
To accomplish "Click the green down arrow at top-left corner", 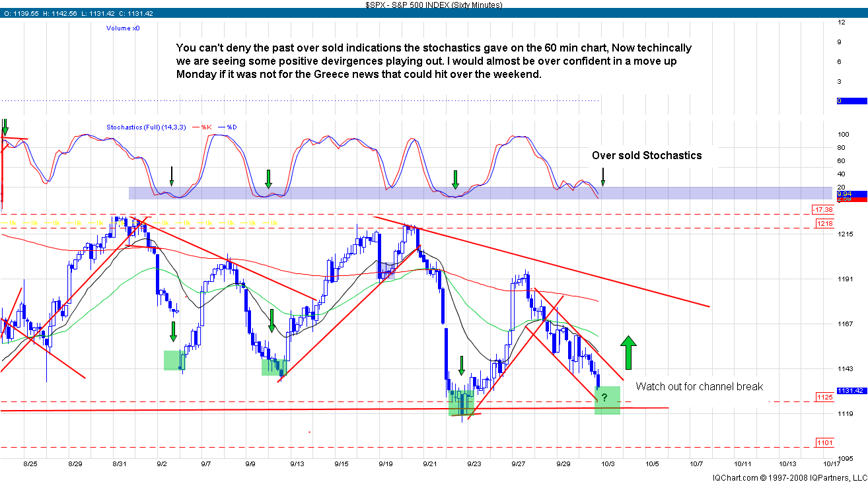I will coord(5,127).
